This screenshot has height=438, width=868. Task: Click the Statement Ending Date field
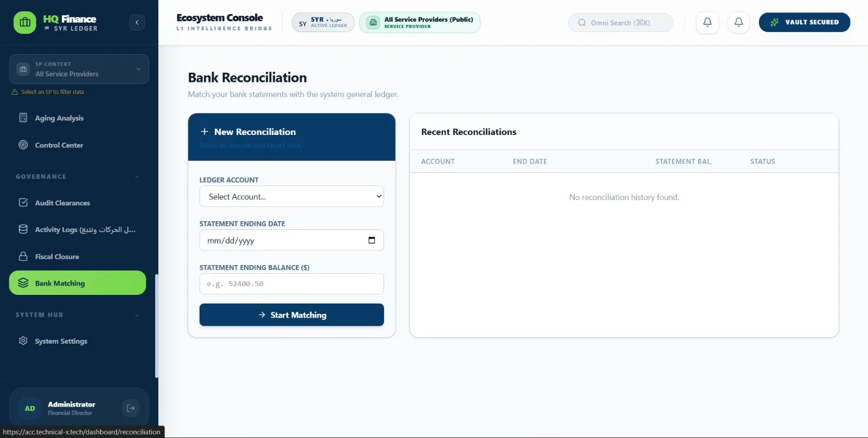[292, 240]
